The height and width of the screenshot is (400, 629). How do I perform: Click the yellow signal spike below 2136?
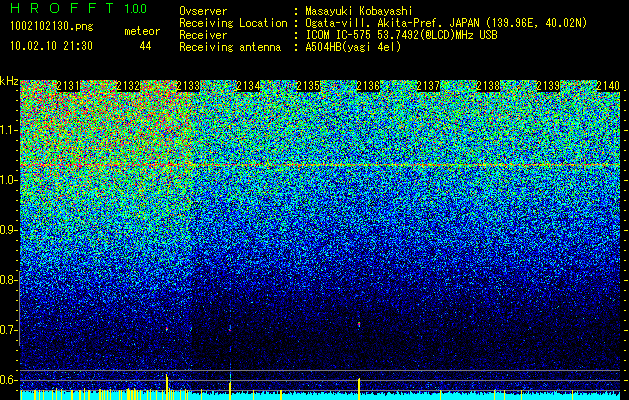coord(359,389)
